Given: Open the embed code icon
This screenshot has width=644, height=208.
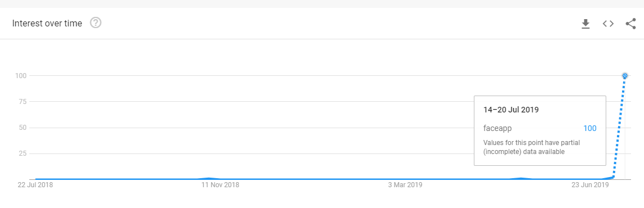Looking at the screenshot, I should (x=608, y=24).
